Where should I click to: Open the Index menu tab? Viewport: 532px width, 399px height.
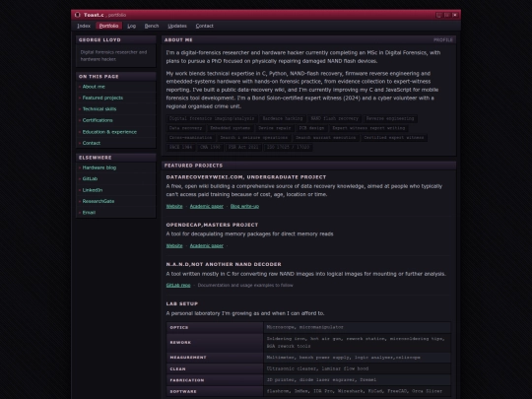pyautogui.click(x=84, y=26)
